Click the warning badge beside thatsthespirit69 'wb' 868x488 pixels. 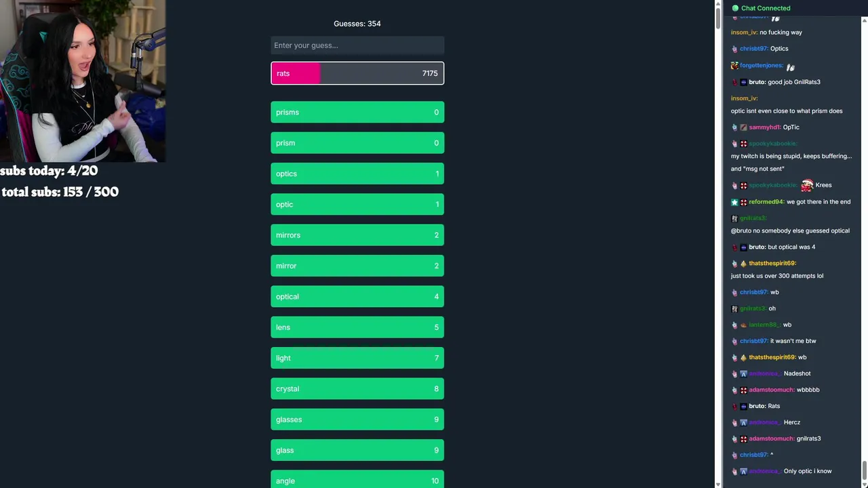(x=743, y=357)
